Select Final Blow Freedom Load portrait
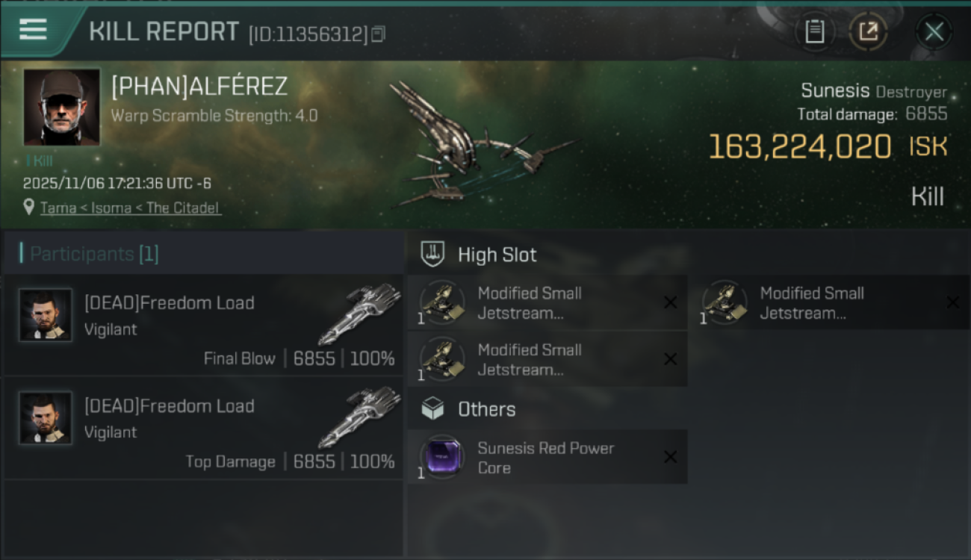Screen dimensions: 971x560 (x=46, y=315)
